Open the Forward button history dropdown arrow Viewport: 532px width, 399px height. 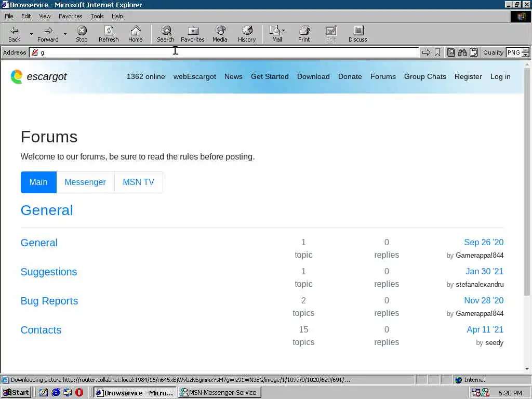coord(65,34)
